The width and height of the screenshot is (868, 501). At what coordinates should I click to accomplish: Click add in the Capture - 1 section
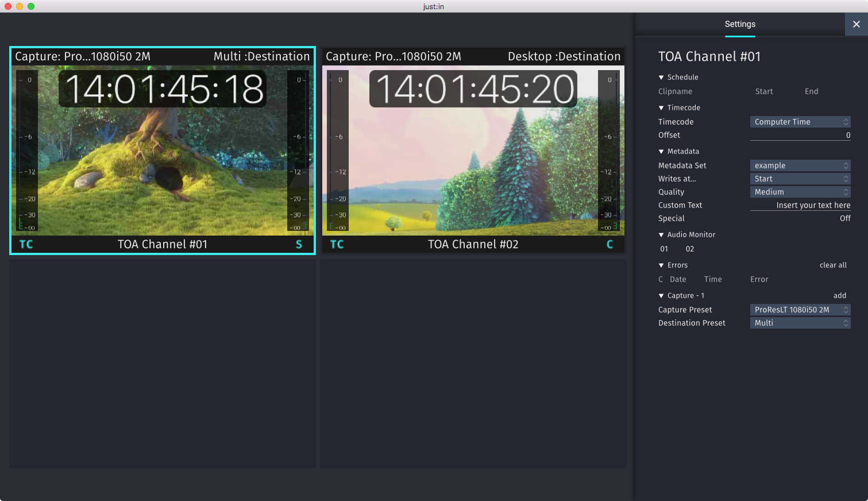(x=840, y=295)
